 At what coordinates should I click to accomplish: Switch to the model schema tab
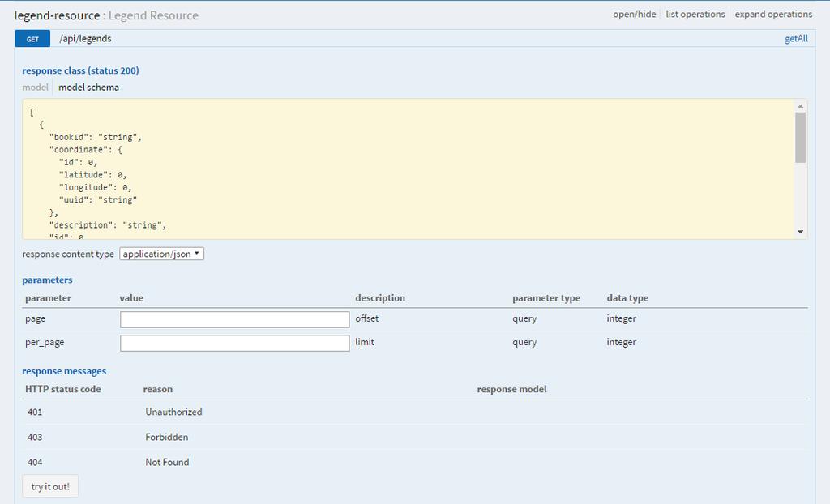88,88
